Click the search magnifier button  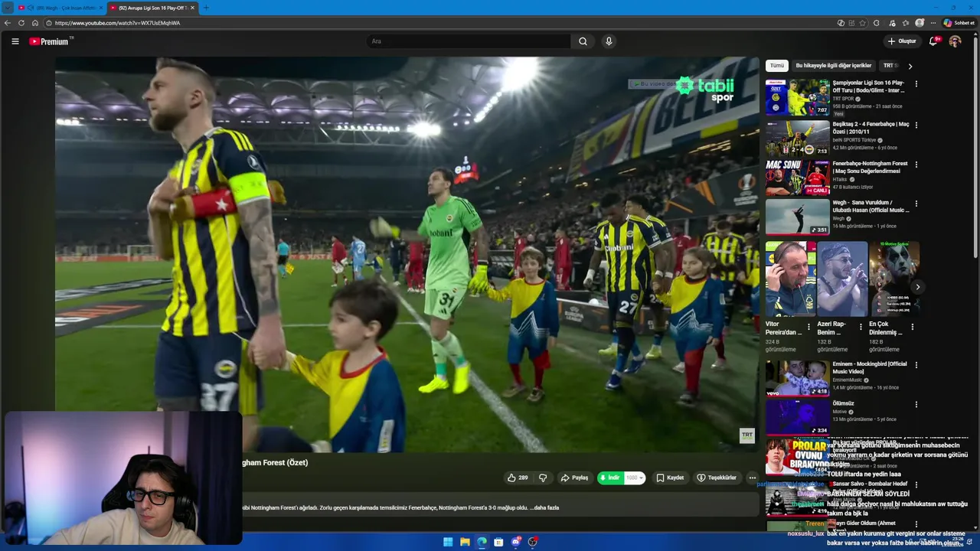[583, 41]
